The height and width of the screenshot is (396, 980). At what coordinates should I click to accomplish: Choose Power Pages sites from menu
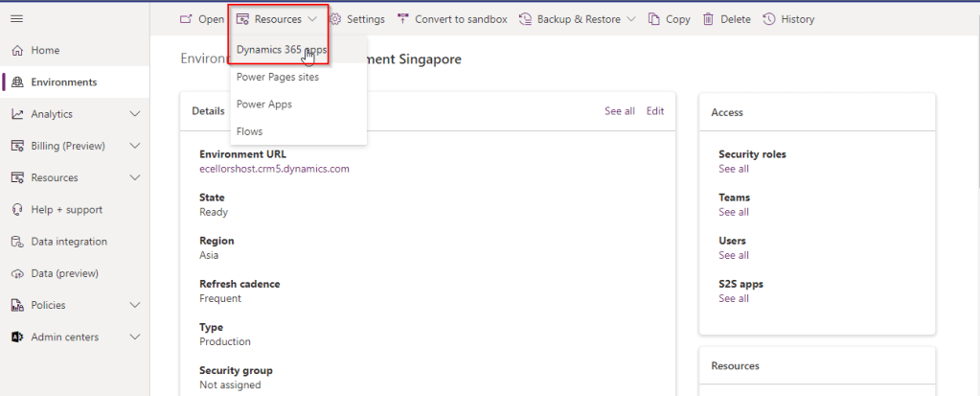pos(278,77)
